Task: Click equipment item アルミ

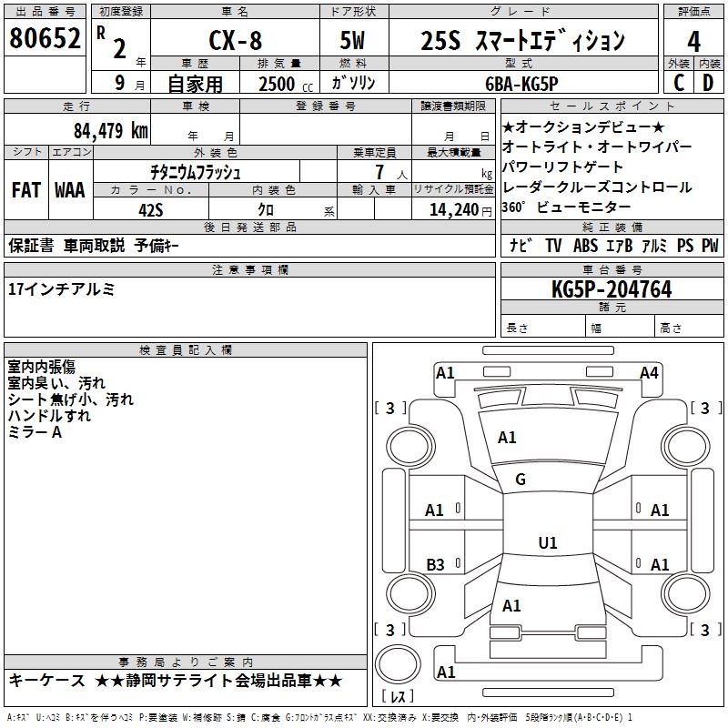Action: point(654,245)
